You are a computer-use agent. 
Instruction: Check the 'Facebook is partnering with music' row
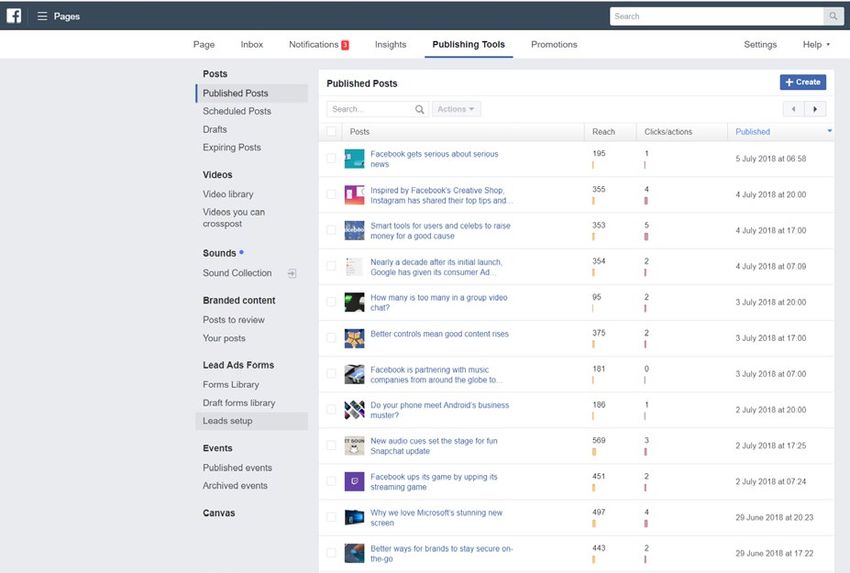click(x=331, y=374)
